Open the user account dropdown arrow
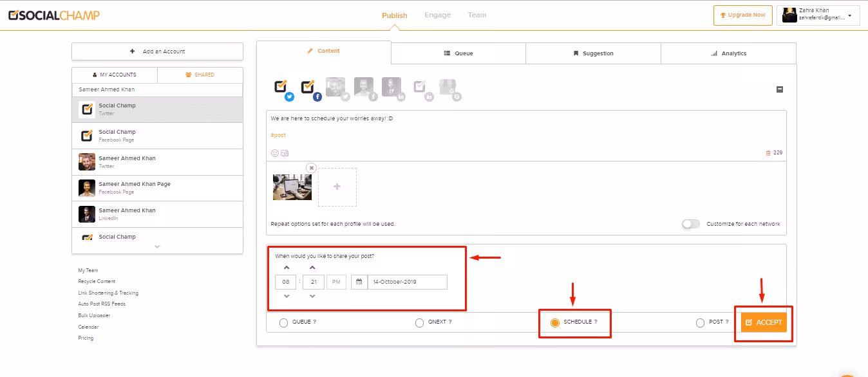 point(850,15)
